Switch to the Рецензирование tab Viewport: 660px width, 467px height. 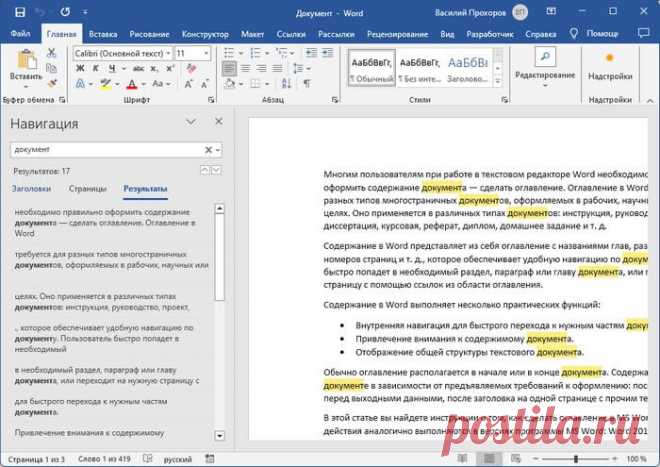click(397, 34)
